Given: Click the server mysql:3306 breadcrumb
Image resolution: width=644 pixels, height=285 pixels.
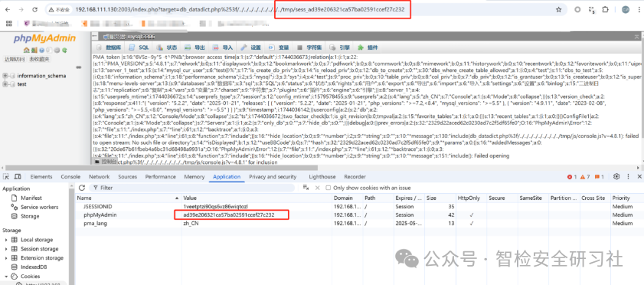Looking at the screenshot, I should pyautogui.click(x=129, y=37).
